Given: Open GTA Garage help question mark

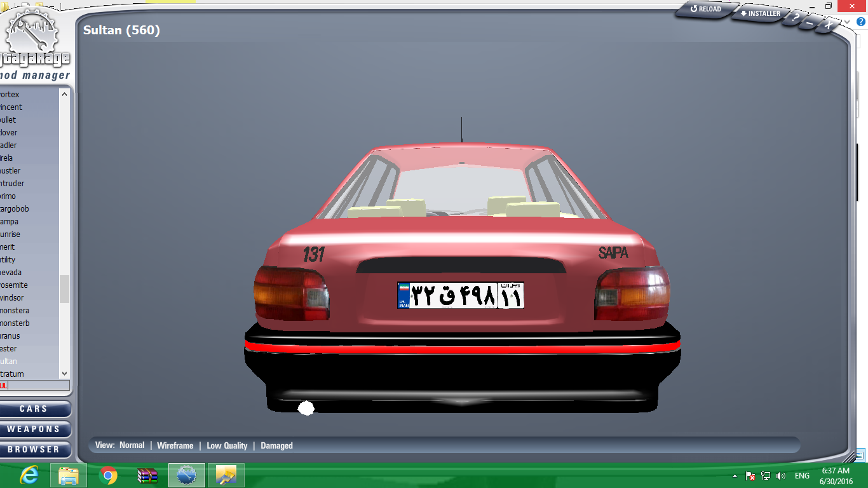Looking at the screenshot, I should pyautogui.click(x=795, y=18).
